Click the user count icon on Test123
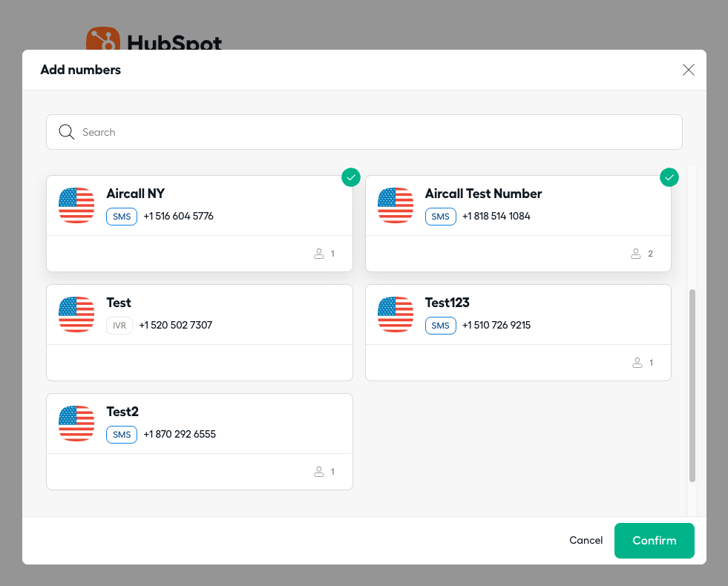 [637, 363]
